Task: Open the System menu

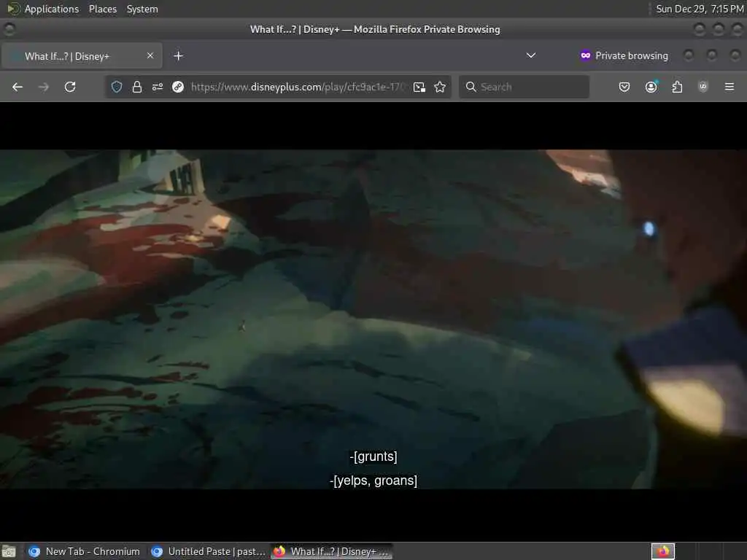Action: 142,9
